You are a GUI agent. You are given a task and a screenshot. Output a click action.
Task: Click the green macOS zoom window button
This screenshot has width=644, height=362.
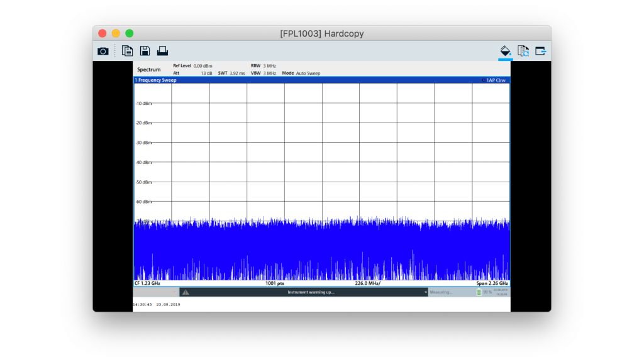point(130,33)
